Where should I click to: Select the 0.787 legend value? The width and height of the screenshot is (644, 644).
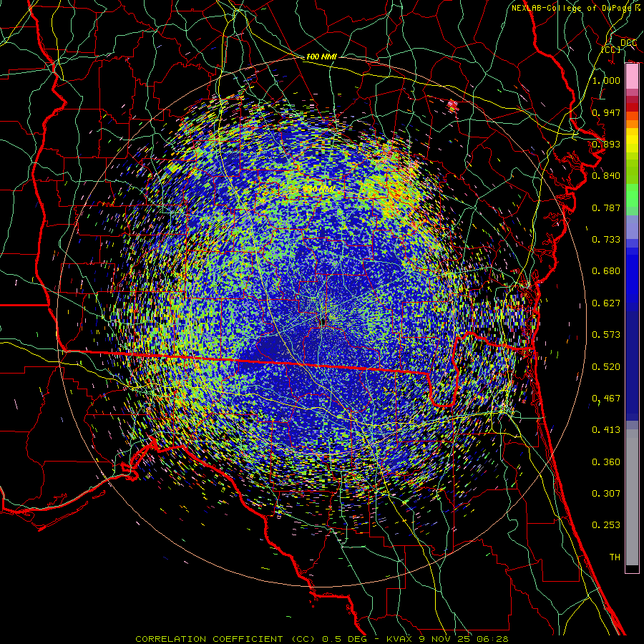(x=606, y=208)
